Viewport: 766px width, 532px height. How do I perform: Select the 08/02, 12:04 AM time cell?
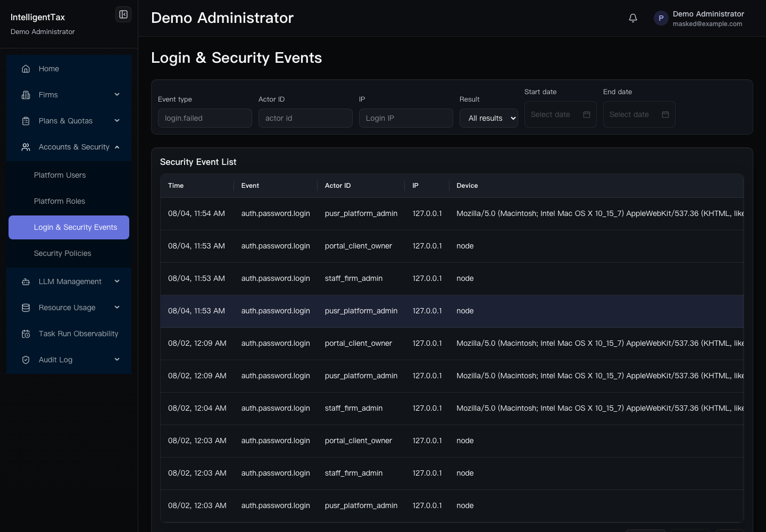(197, 408)
